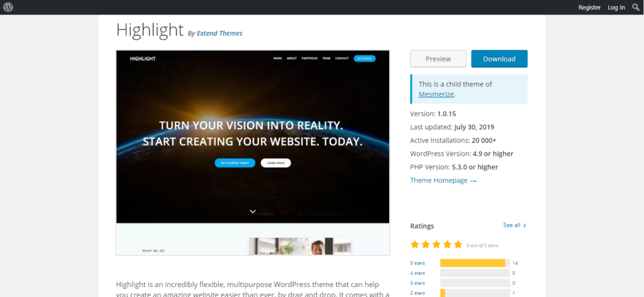The height and width of the screenshot is (297, 644).
Task: Select the 3 stars rating row
Action: [x=417, y=283]
